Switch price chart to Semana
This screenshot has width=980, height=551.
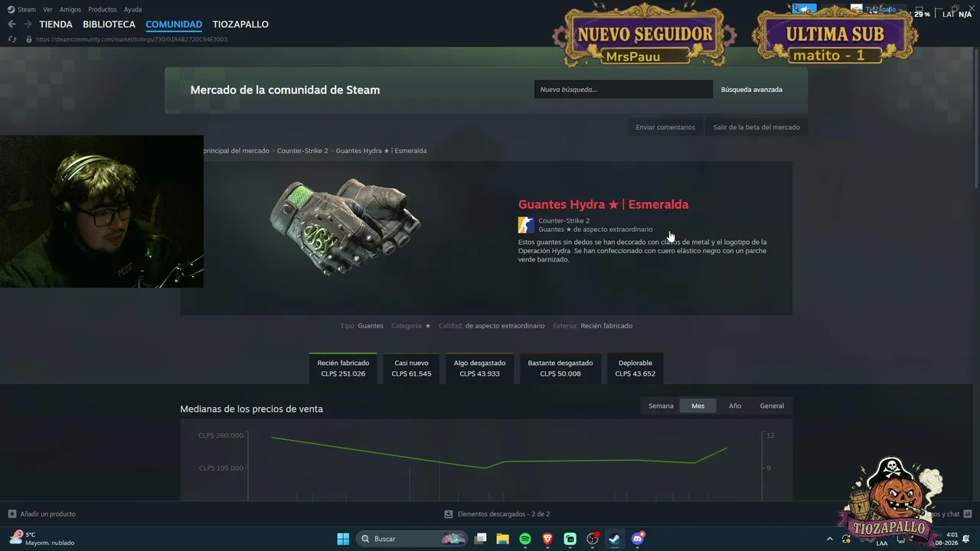click(x=661, y=406)
